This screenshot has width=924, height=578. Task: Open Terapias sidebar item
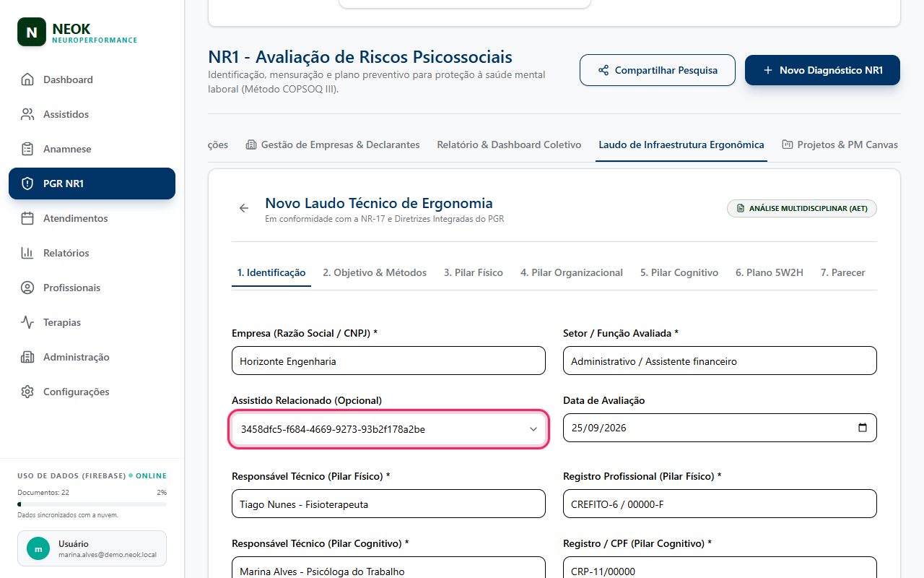[92, 322]
